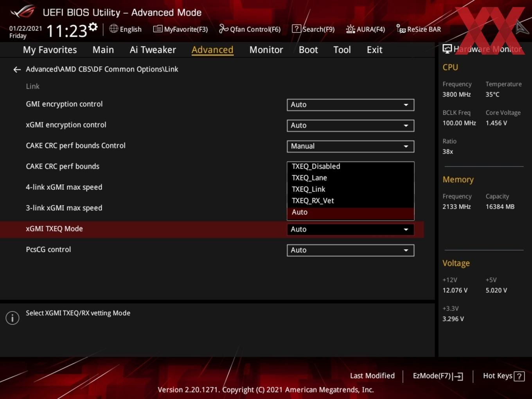This screenshot has height=399, width=532.
Task: Choose TXEQ_Disabled from the list
Action: click(350, 167)
